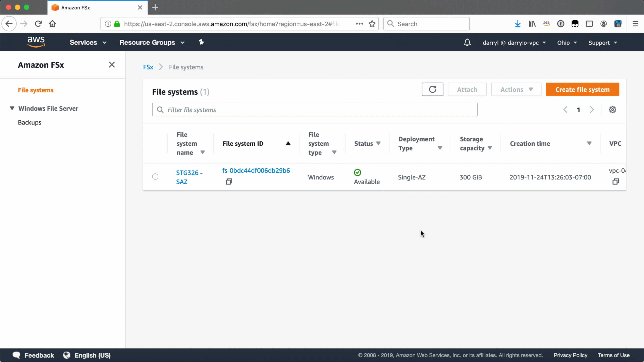Go to next page of results
644x362 pixels.
pos(592,110)
